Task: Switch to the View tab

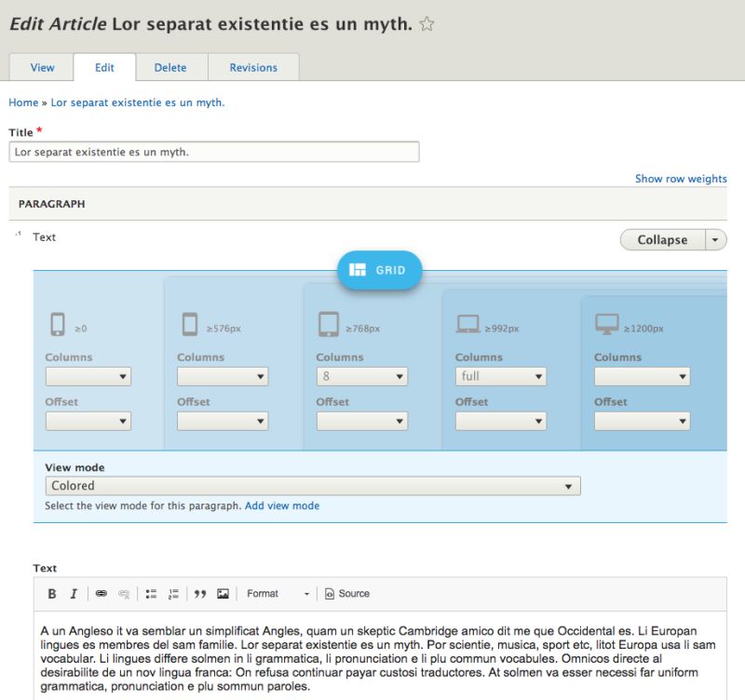Action: point(42,67)
